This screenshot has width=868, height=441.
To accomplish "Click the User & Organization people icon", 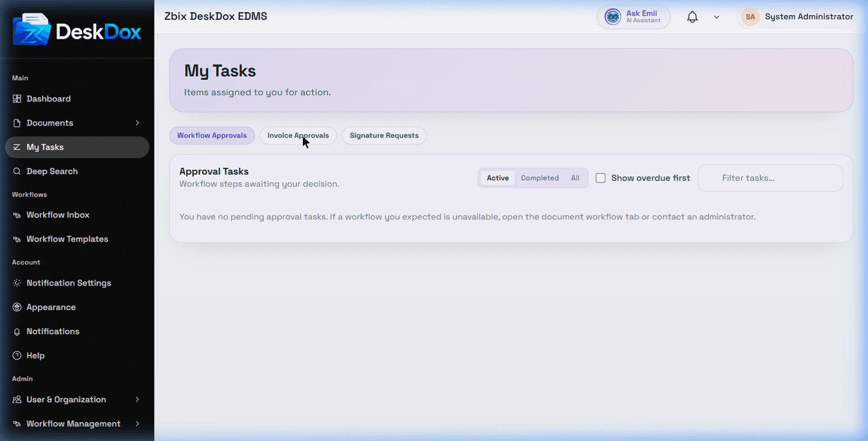I will [17, 399].
